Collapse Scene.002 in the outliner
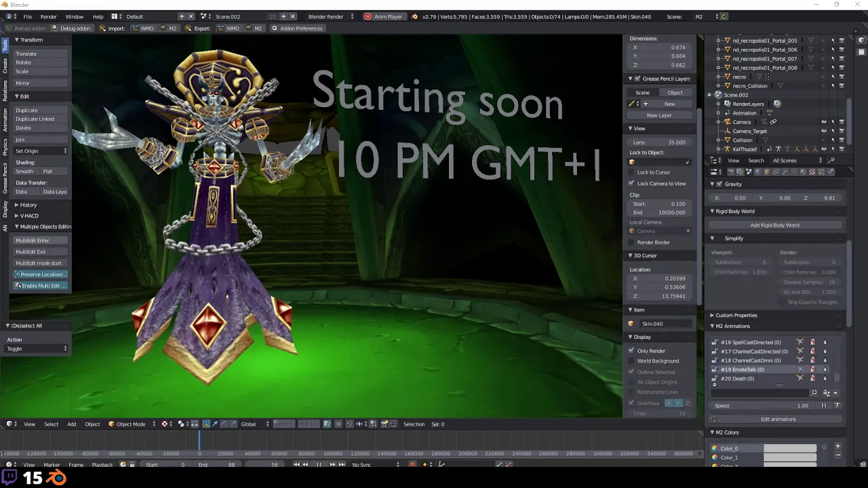Viewport: 868px width, 488px height. 709,95
